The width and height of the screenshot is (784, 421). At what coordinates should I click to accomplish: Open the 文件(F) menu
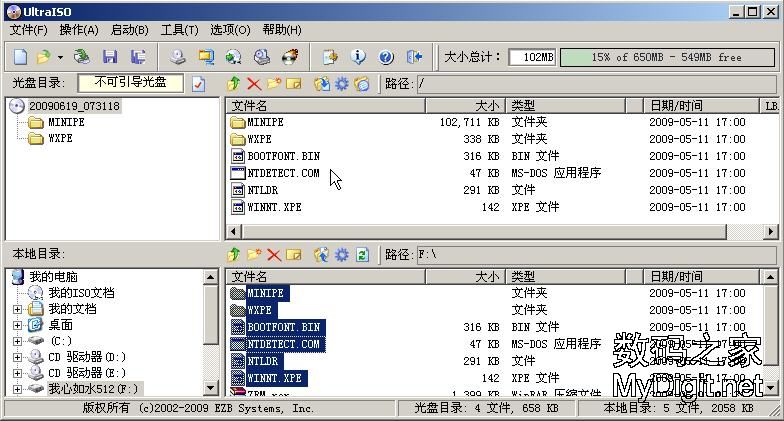click(x=28, y=30)
